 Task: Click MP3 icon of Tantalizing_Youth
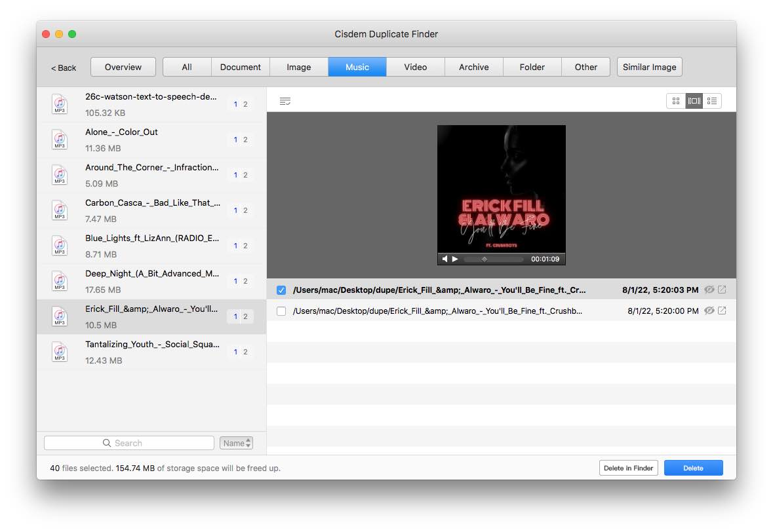[60, 352]
